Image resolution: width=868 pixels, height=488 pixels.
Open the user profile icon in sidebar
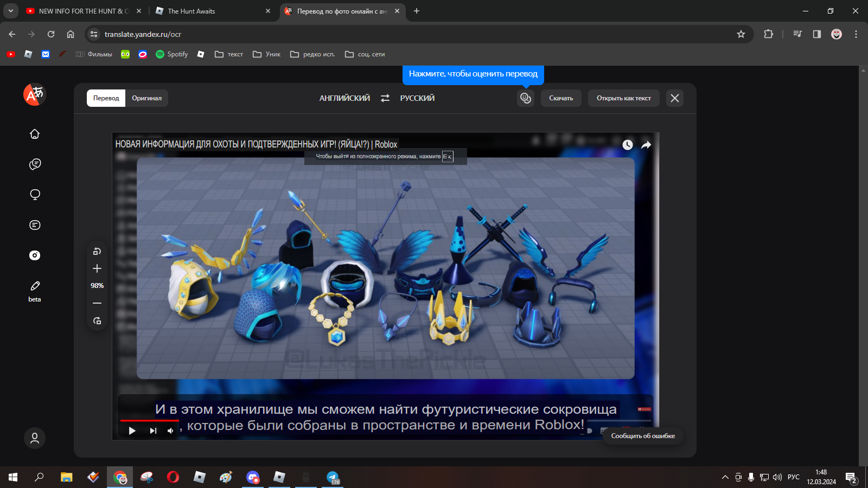pos(35,438)
